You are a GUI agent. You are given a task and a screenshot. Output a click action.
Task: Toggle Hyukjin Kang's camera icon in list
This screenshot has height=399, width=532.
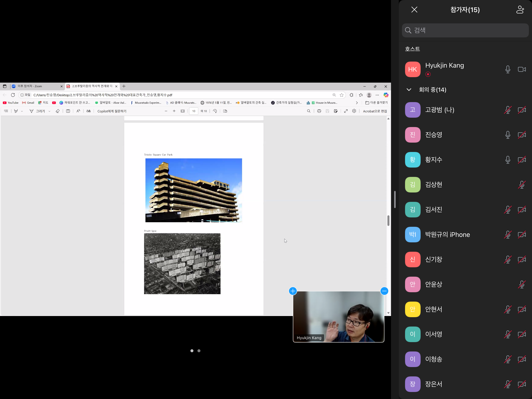(x=522, y=69)
